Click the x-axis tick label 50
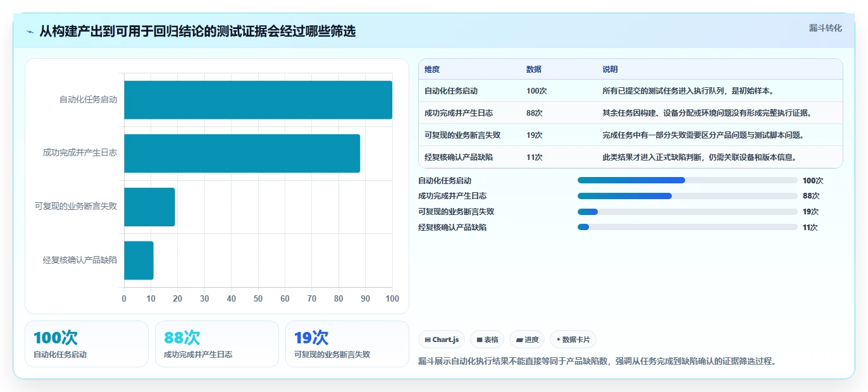Screen dimensions: 868x392 click(258, 298)
